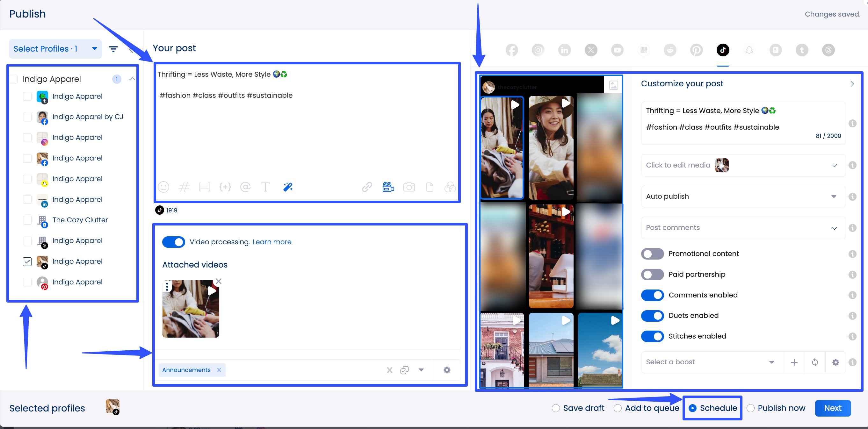Turn off Duets enabled
The width and height of the screenshot is (868, 429).
652,316
